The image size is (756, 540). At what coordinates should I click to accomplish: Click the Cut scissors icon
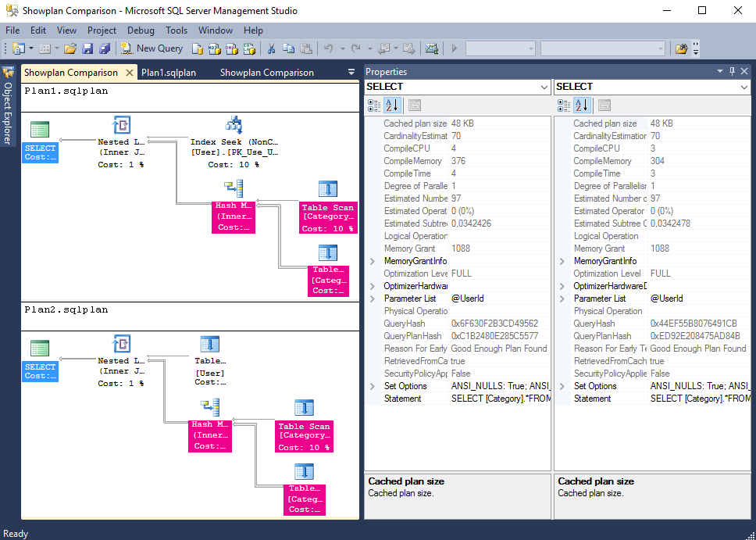pos(271,48)
